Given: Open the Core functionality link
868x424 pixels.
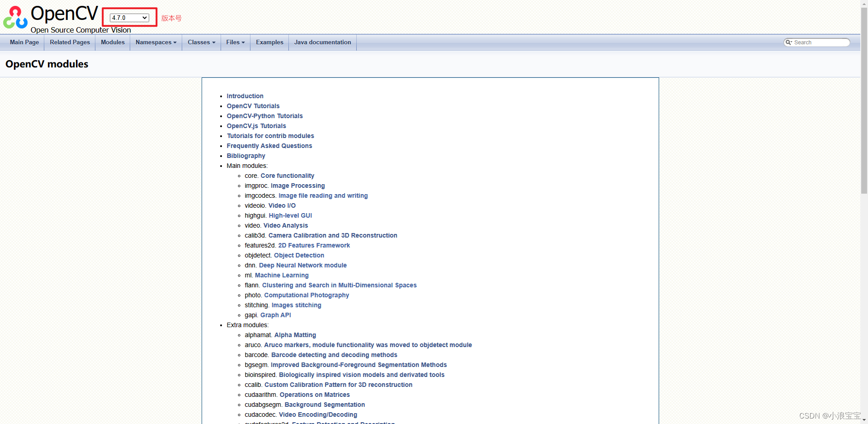Looking at the screenshot, I should pos(288,176).
